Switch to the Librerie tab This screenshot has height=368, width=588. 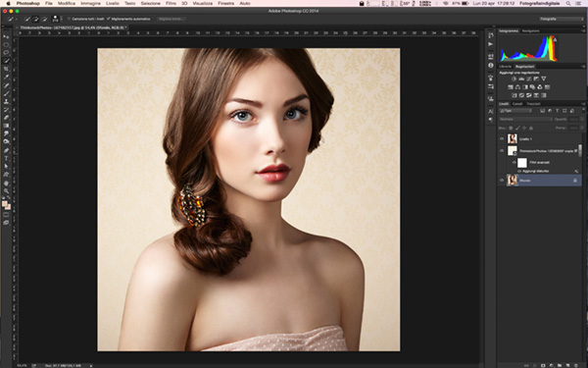tap(505, 67)
